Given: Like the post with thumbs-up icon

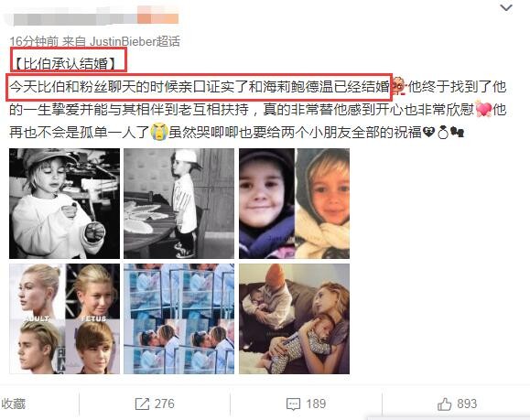Looking at the screenshot, I should 444,404.
